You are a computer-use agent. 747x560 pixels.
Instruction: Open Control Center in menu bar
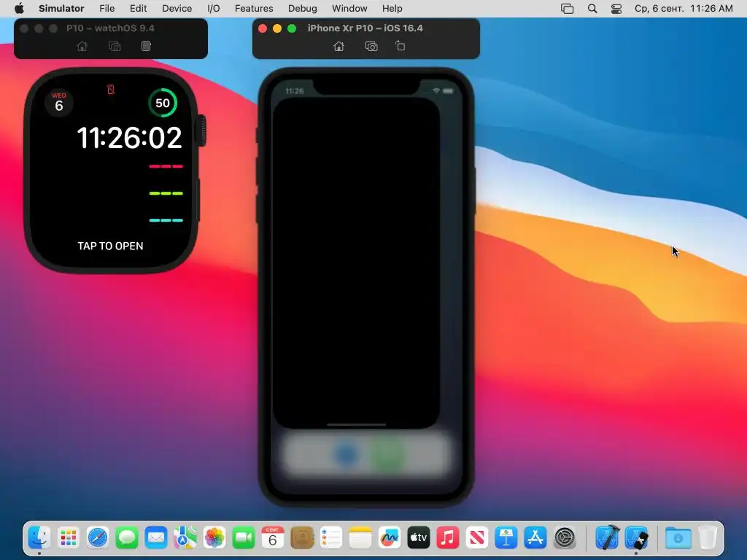616,9
